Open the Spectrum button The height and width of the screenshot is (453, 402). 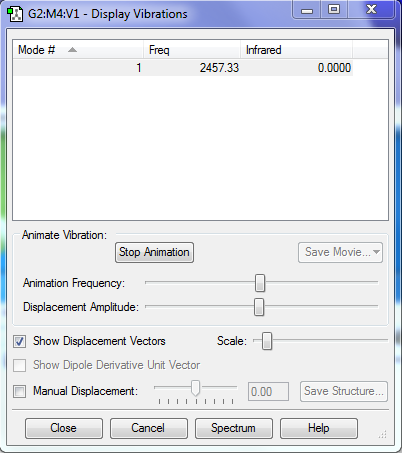pos(233,428)
